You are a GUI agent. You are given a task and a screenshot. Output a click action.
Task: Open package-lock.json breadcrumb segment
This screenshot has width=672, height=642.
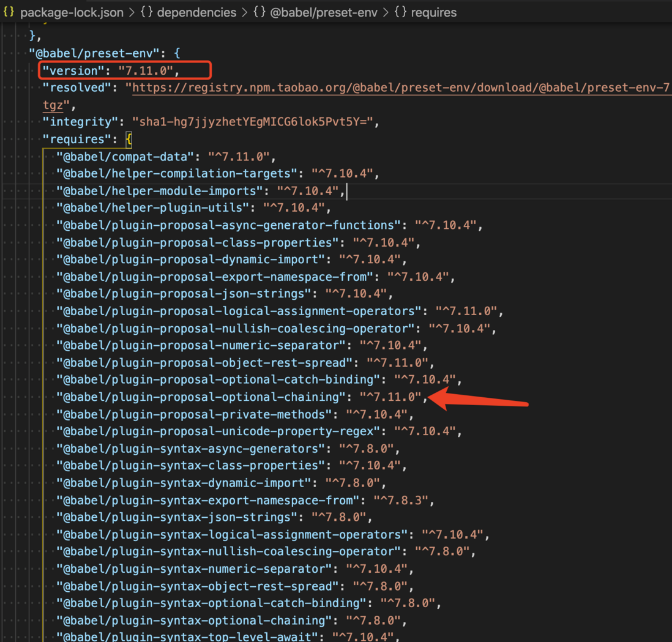coord(72,12)
